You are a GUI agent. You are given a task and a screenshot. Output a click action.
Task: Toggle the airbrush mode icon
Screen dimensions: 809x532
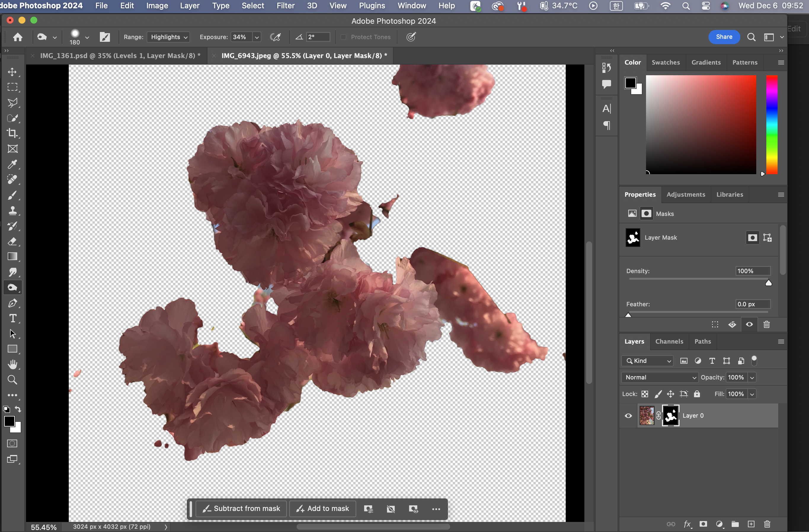[275, 37]
